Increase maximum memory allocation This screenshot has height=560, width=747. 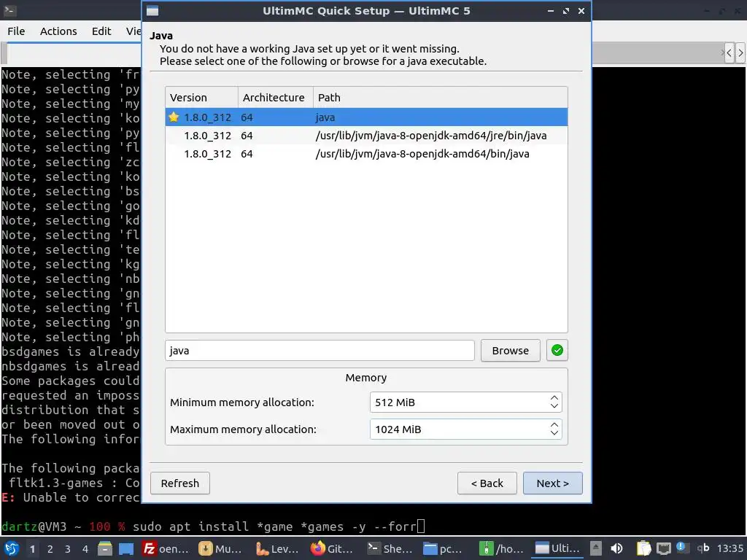[554, 425]
